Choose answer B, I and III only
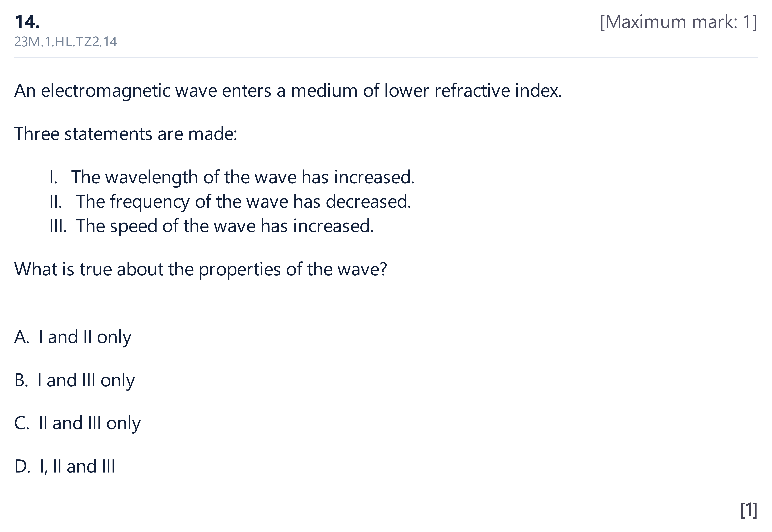772x532 pixels. (x=74, y=380)
